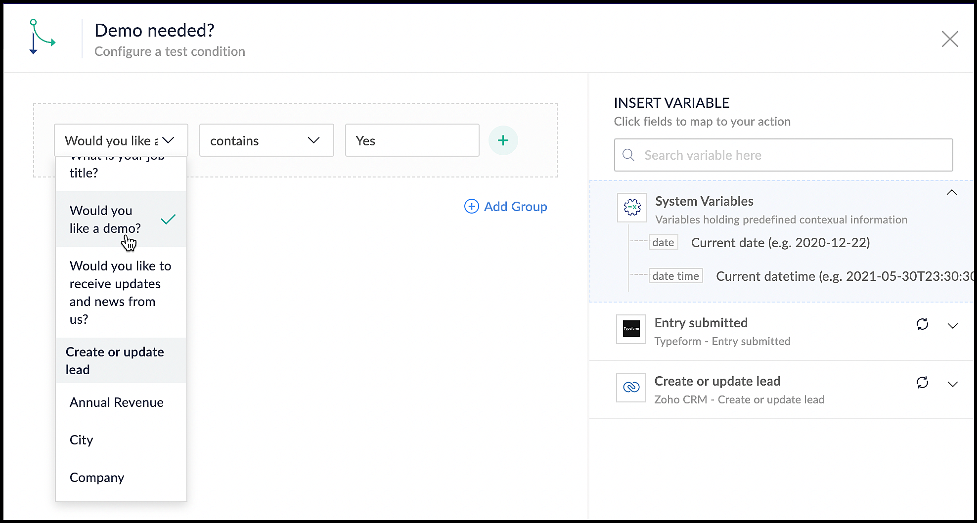Close the Demo needed dialog
Image resolution: width=980 pixels, height=526 pixels.
pyautogui.click(x=949, y=39)
